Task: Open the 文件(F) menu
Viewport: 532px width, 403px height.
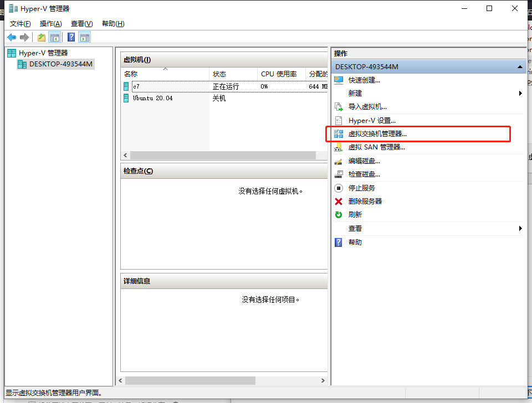Action: (21, 24)
